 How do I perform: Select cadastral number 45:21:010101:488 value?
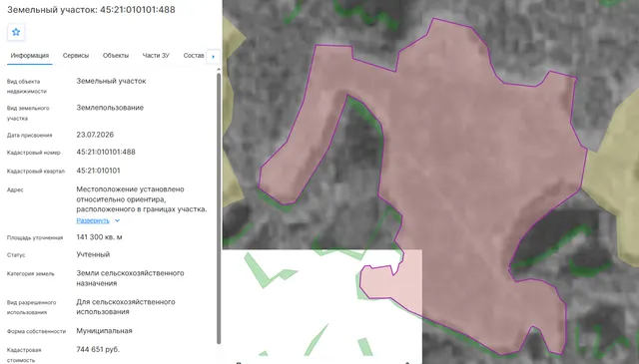pyautogui.click(x=106, y=152)
